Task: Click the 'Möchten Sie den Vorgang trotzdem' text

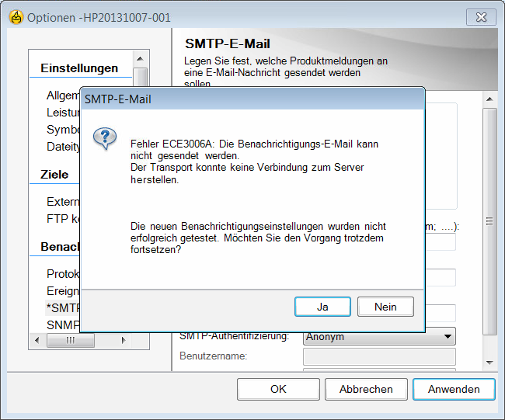Action: point(303,238)
